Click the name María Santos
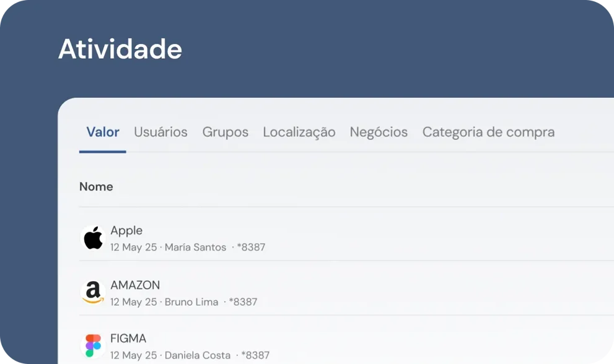 click(196, 246)
